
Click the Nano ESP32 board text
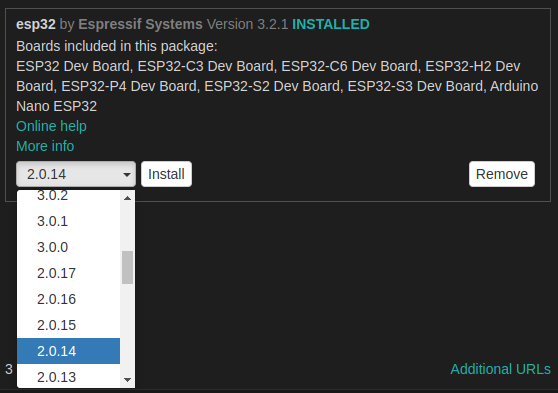[57, 106]
